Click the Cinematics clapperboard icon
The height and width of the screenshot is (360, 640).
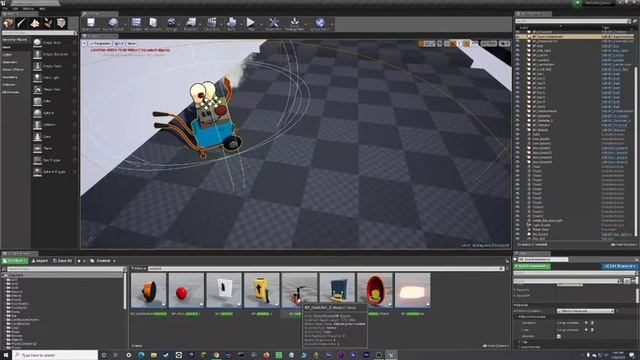tap(211, 22)
